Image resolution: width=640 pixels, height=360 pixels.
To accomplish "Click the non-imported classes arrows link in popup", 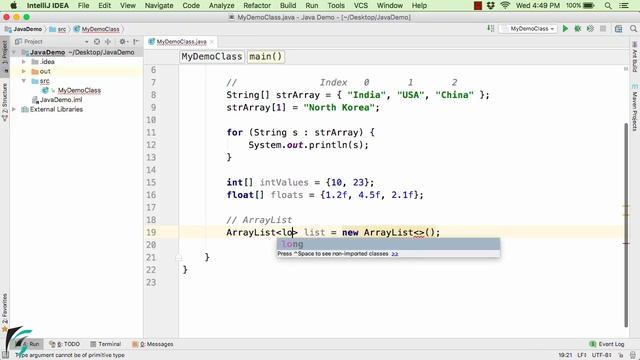I will [x=395, y=254].
